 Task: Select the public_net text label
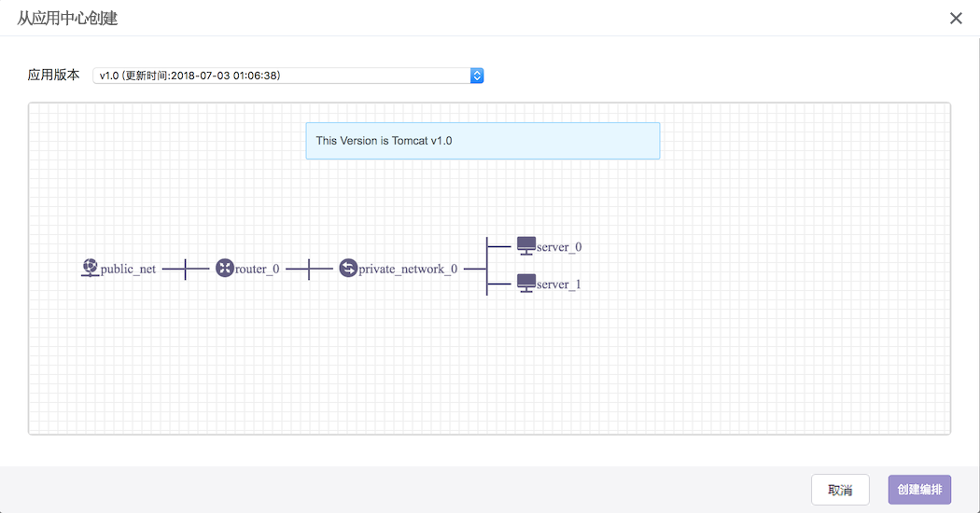click(129, 270)
